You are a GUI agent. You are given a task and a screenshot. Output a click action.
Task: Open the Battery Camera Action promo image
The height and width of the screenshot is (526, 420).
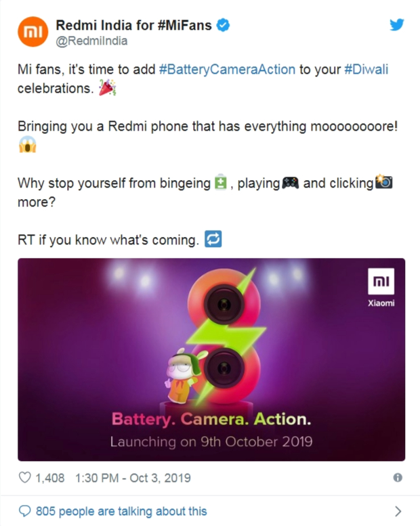click(x=211, y=359)
